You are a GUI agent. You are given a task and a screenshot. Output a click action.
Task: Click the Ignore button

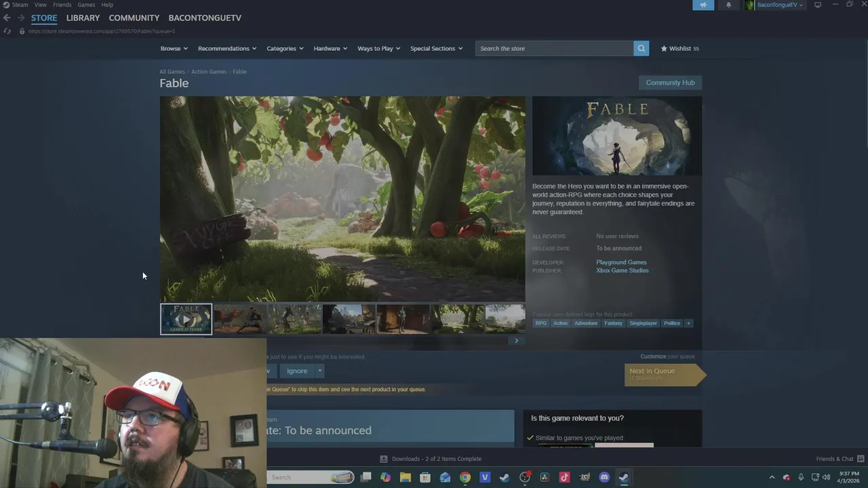click(x=296, y=371)
